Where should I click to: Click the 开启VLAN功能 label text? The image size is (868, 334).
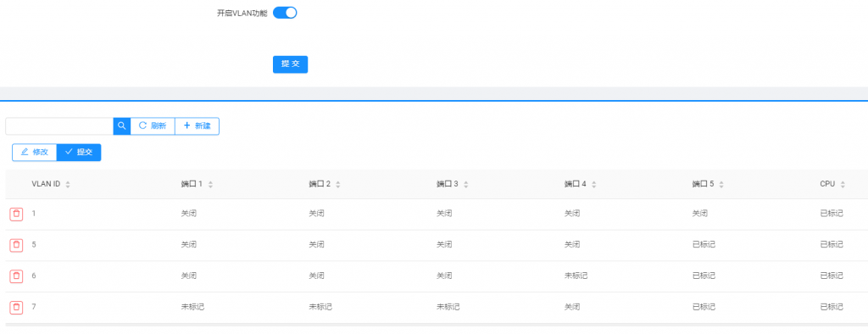[x=242, y=13]
